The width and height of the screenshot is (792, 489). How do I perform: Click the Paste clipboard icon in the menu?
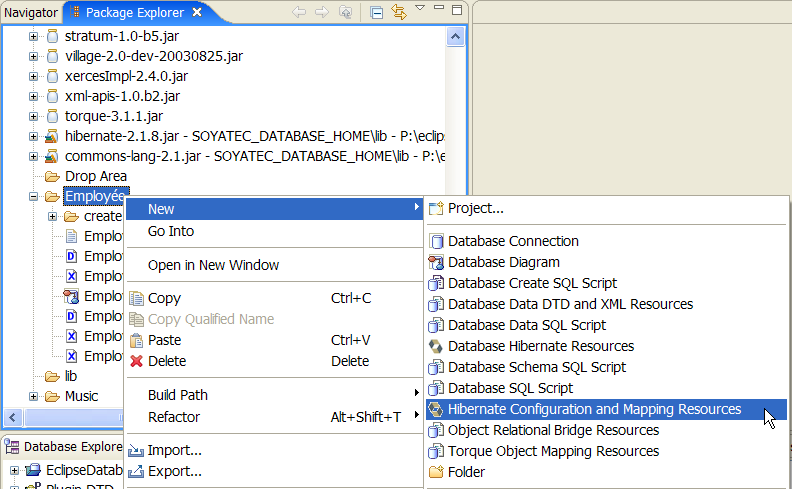point(136,340)
